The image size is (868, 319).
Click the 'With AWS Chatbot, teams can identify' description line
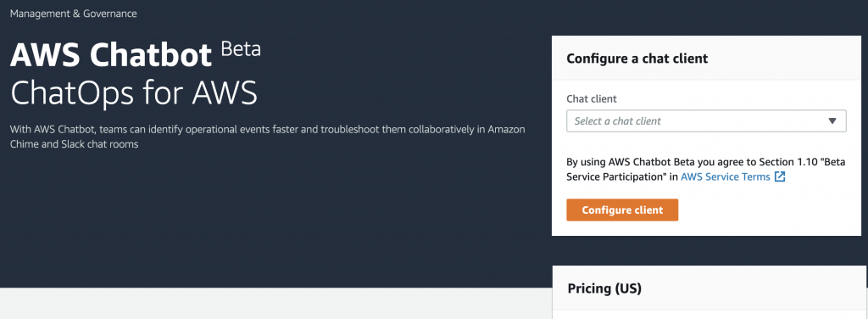click(267, 129)
